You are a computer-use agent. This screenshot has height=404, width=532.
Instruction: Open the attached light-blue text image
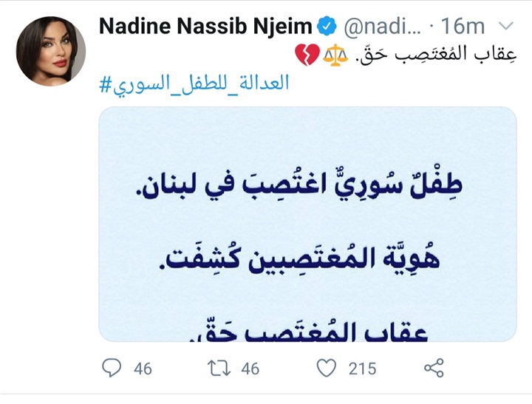tap(307, 224)
